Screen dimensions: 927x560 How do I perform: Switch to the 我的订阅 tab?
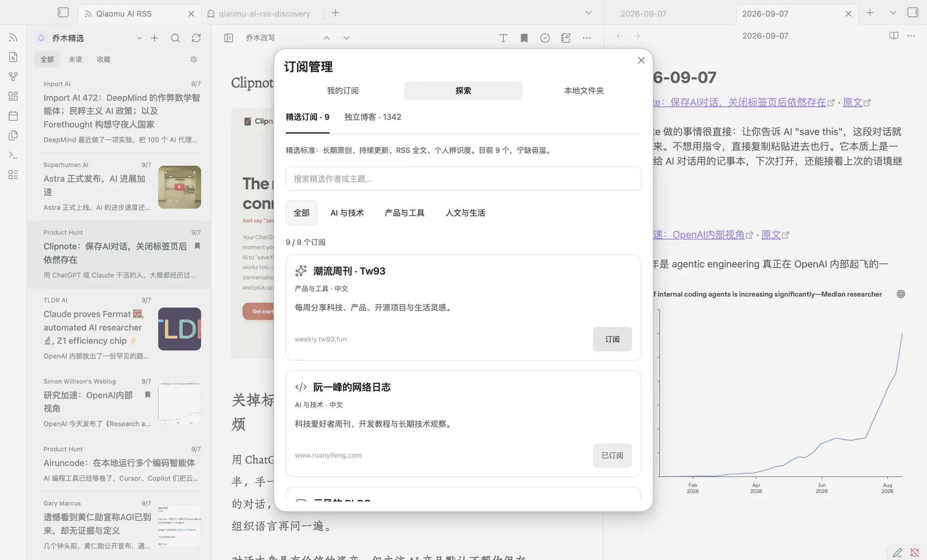[343, 90]
